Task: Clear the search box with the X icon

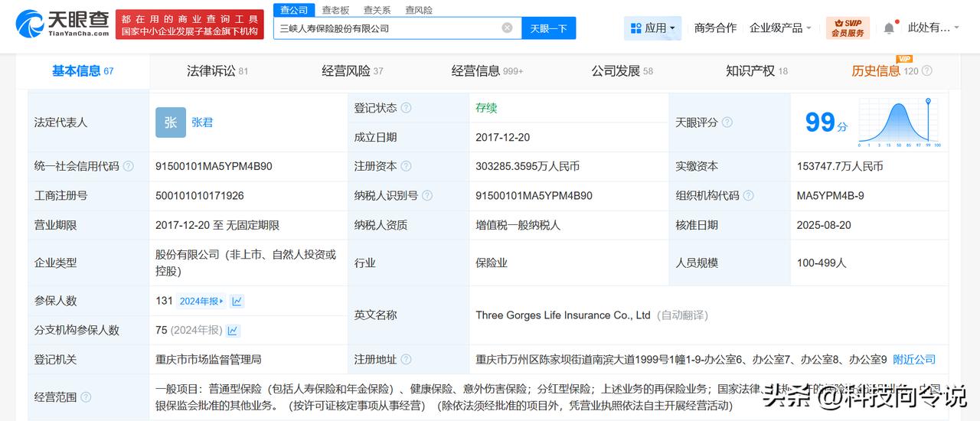Action: click(507, 28)
